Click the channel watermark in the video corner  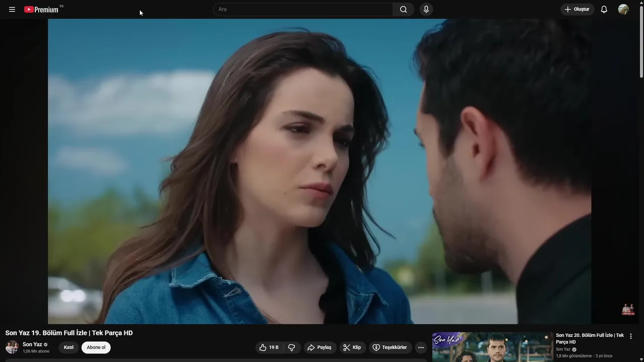(627, 310)
